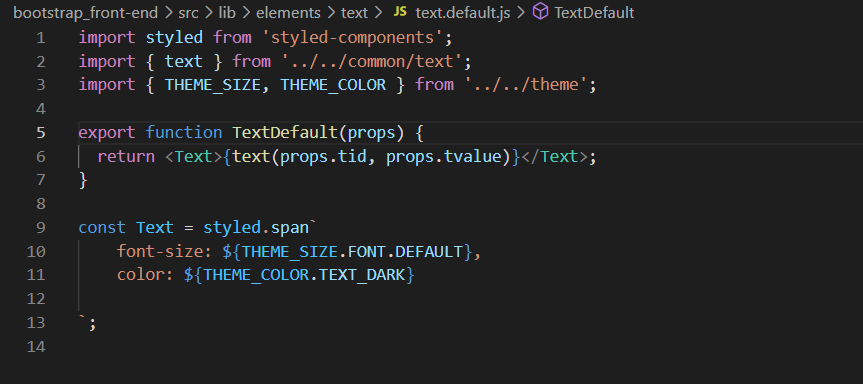Viewport: 863px width, 384px height.
Task: Click the JS file type icon in the breadcrumb
Action: point(400,12)
